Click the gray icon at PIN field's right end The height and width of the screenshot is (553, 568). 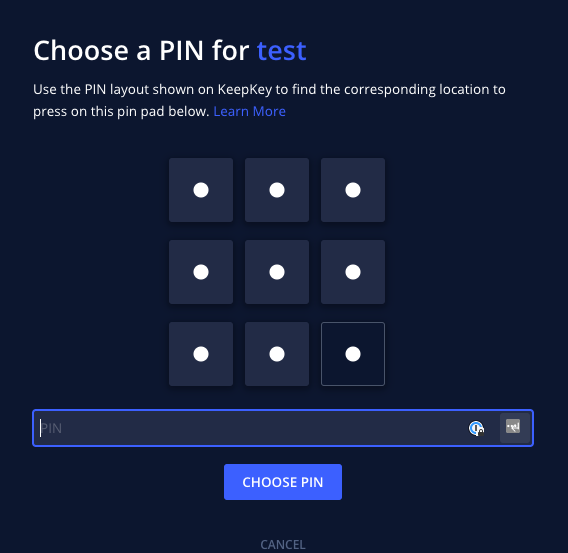click(x=513, y=427)
